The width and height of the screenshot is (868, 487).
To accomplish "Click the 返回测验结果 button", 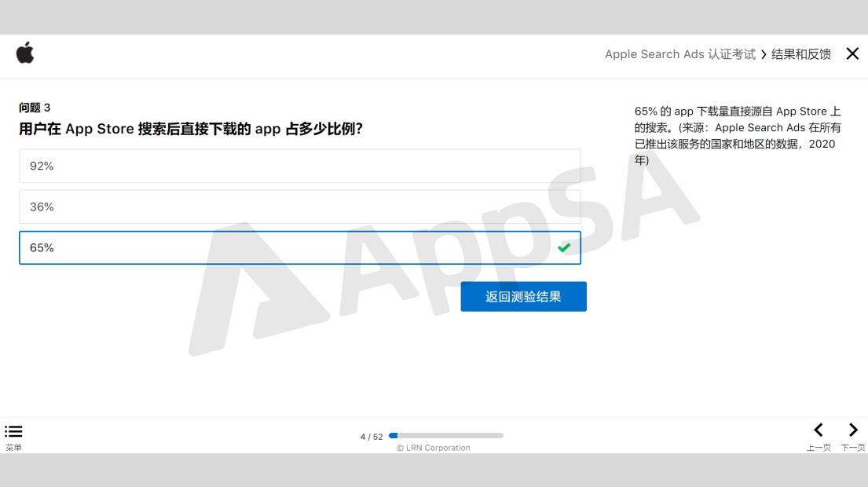I will coord(524,297).
